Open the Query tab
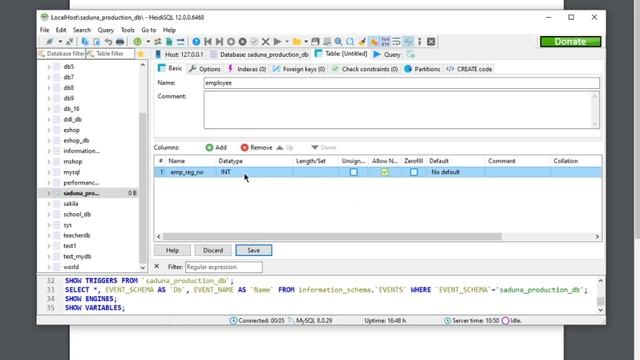Viewport: 640px width, 360px height. [387, 54]
